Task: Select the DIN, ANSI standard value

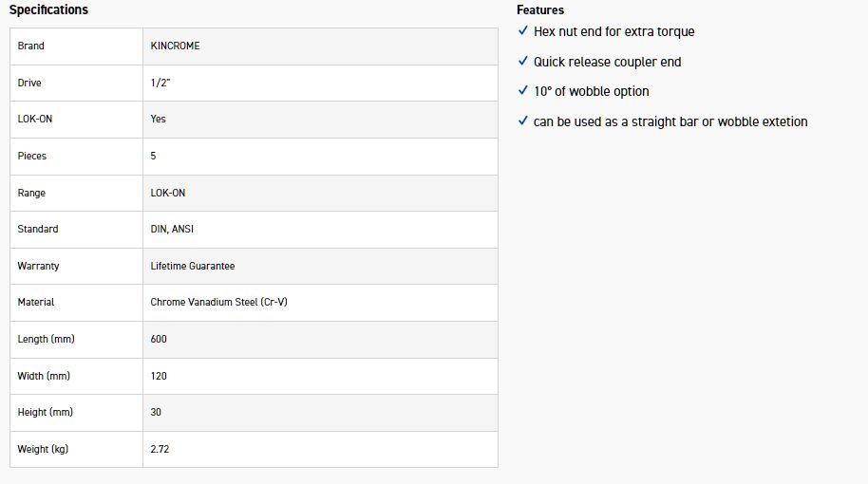Action: [172, 230]
